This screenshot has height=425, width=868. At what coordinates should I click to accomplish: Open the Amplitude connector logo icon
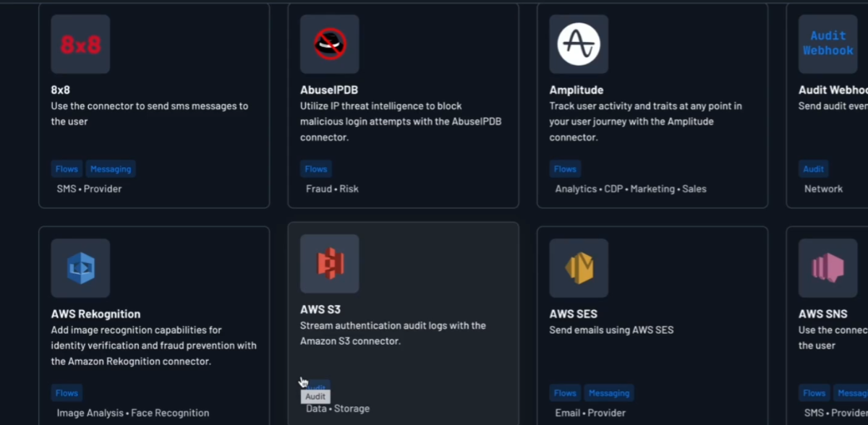click(579, 44)
